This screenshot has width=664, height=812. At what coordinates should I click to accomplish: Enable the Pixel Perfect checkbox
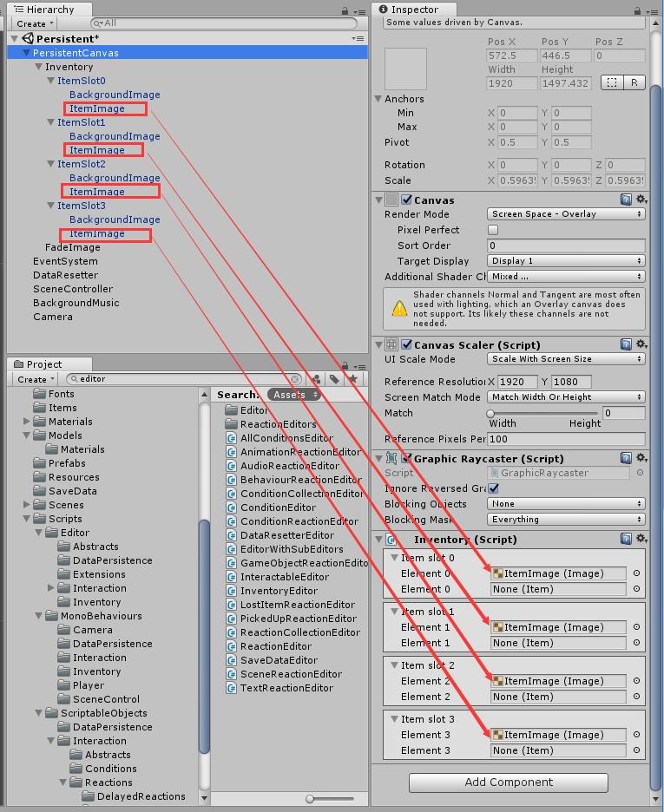pos(493,229)
